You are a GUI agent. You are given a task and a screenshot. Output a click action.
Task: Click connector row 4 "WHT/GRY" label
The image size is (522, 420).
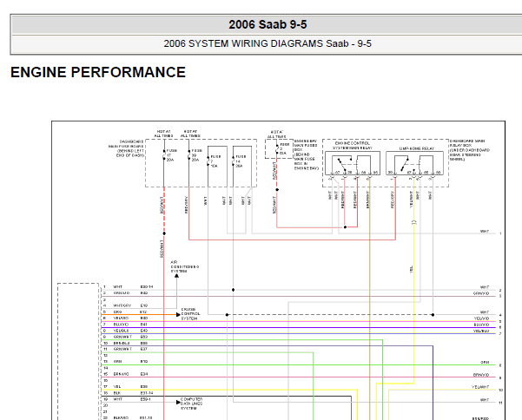[x=122, y=305]
